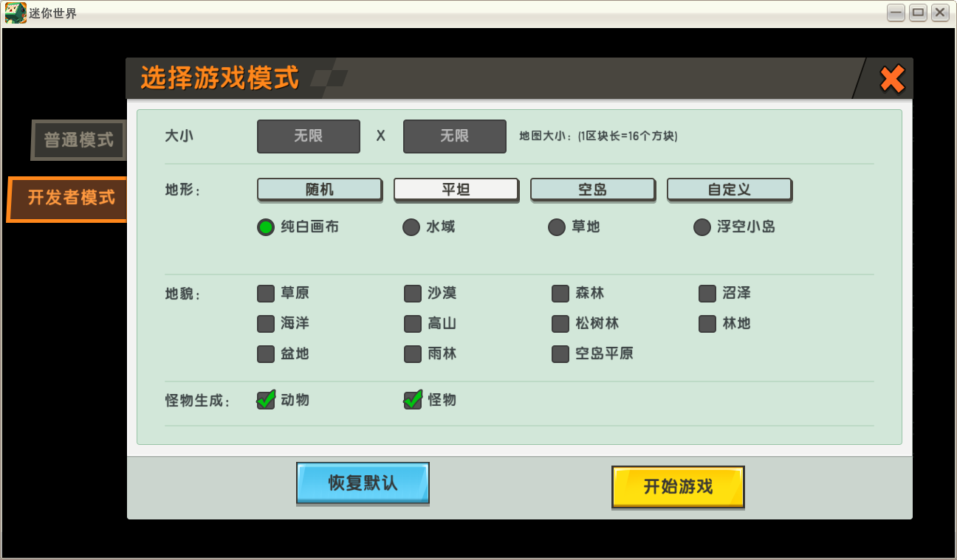Select the 草地 radio option
957x560 pixels.
pos(557,227)
